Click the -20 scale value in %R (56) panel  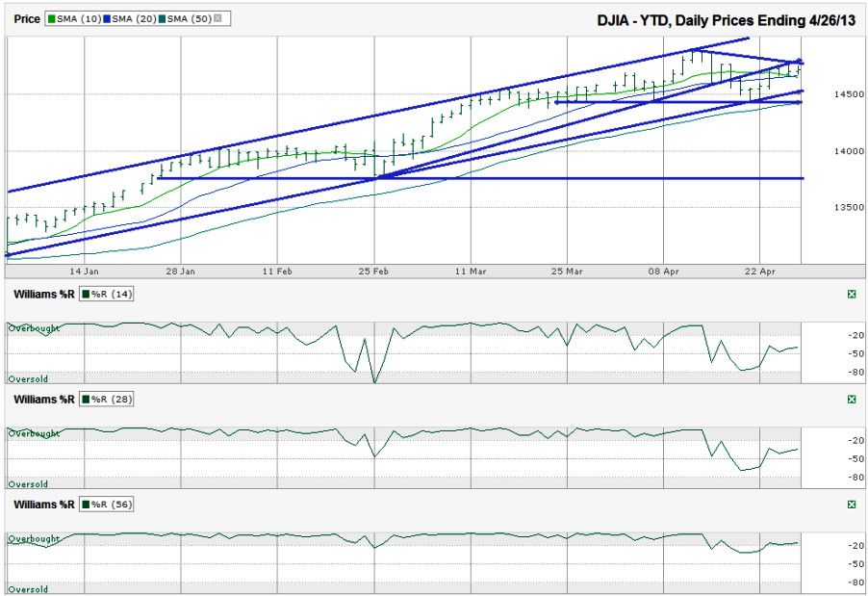tap(855, 546)
